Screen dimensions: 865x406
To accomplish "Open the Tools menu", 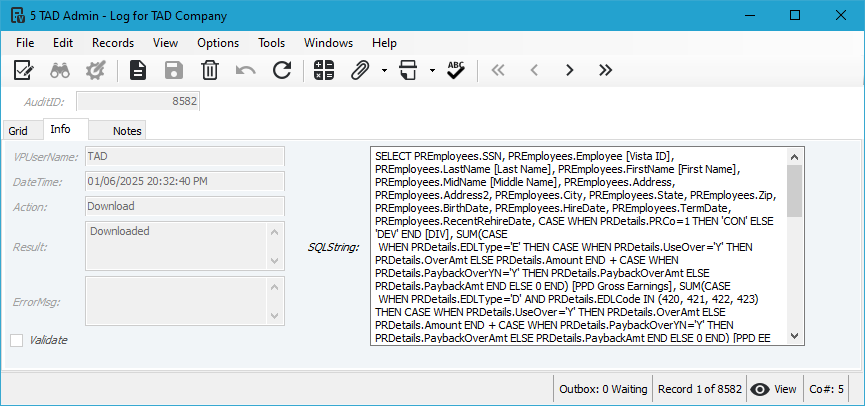I will 271,43.
